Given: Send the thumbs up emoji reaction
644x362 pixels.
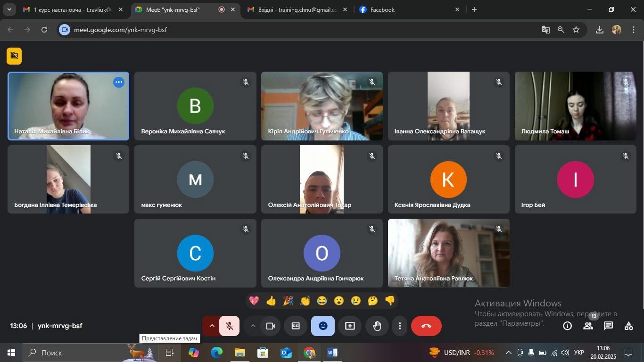Looking at the screenshot, I should [x=271, y=301].
